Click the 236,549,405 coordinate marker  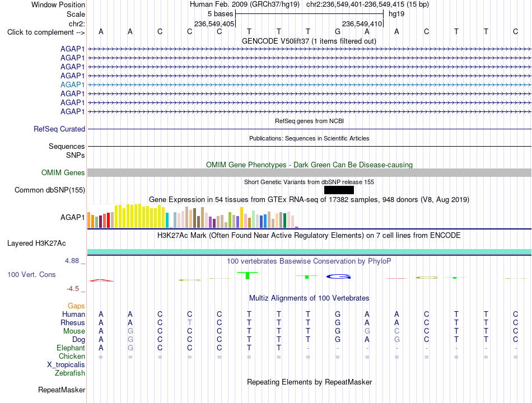coord(214,24)
